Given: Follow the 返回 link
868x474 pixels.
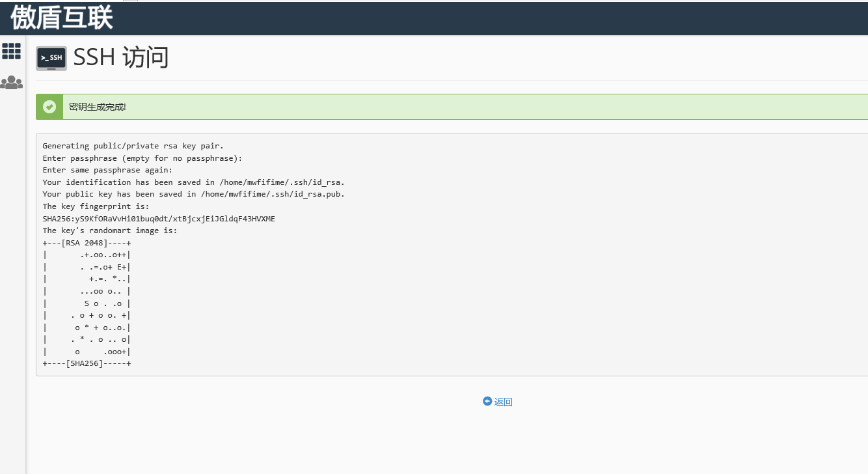Looking at the screenshot, I should tap(504, 402).
